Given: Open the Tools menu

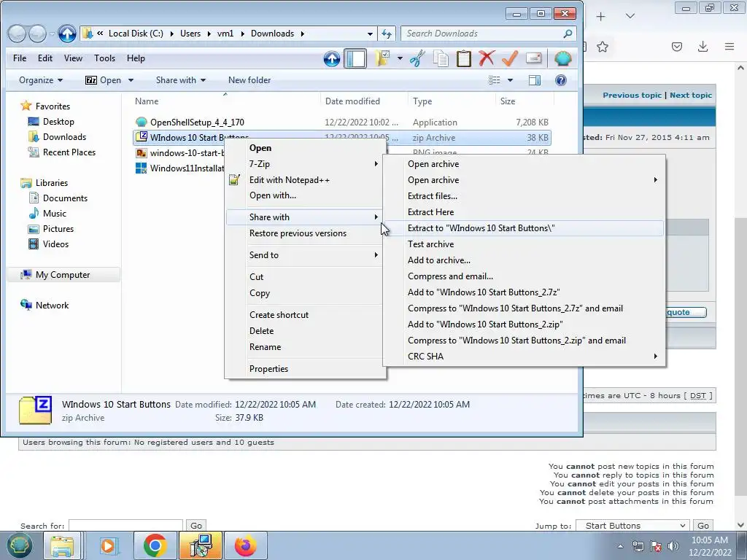Looking at the screenshot, I should [104, 58].
